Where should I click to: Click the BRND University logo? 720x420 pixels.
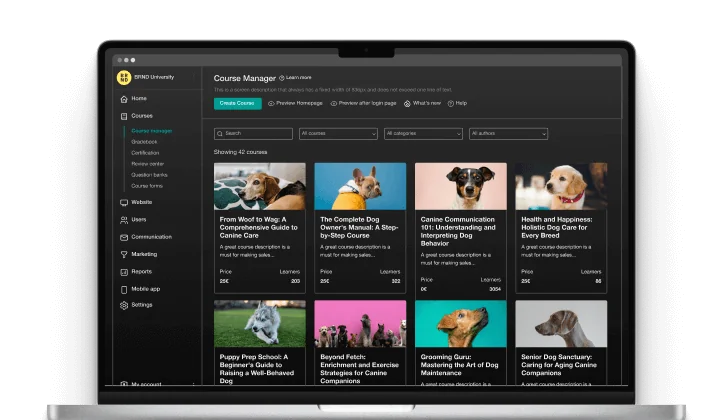coord(124,77)
